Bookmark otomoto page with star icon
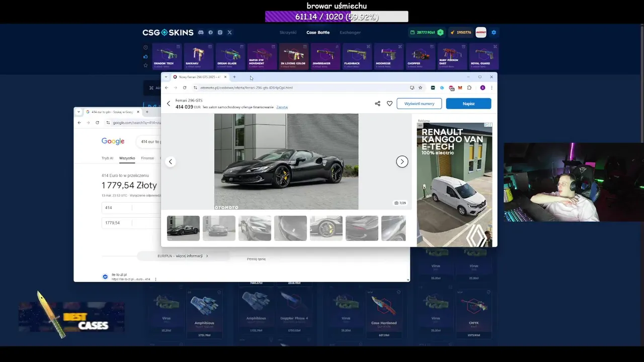 coord(420,87)
